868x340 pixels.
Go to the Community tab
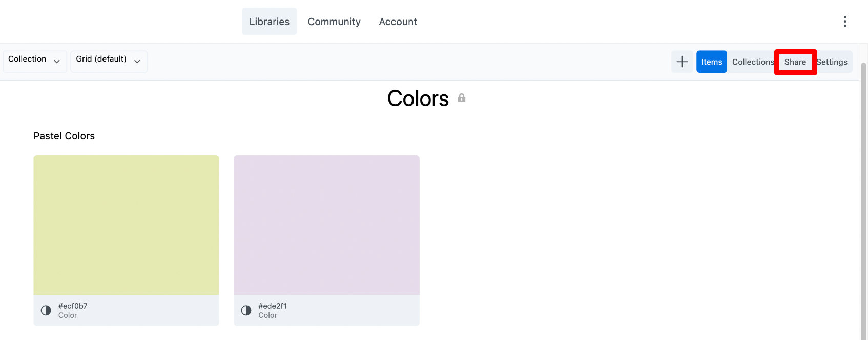point(334,22)
